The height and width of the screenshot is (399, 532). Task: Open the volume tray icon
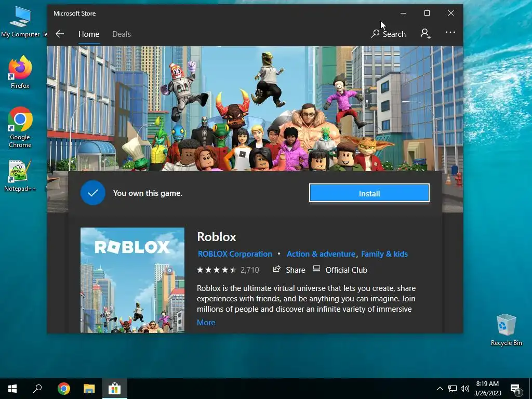click(465, 389)
